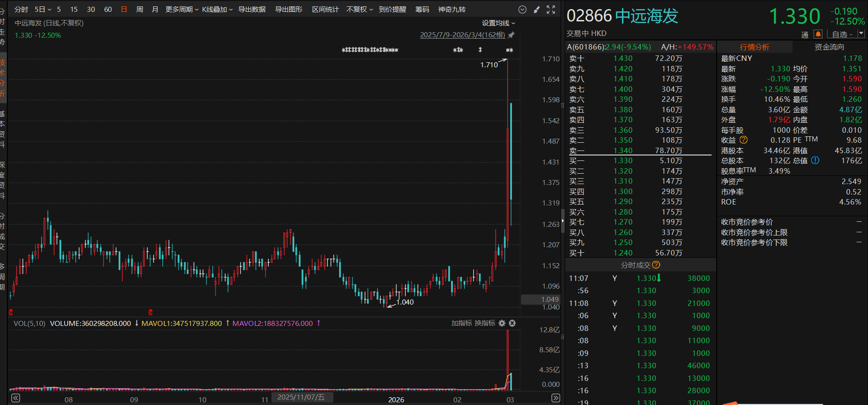Switch to 分时 intraday chart
The width and height of the screenshot is (868, 405).
[x=21, y=10]
